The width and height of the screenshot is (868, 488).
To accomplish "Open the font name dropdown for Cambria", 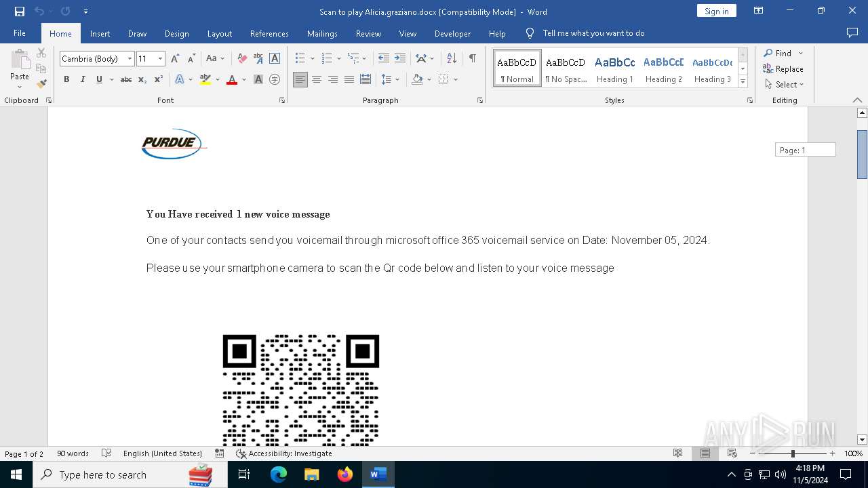I will 130,59.
